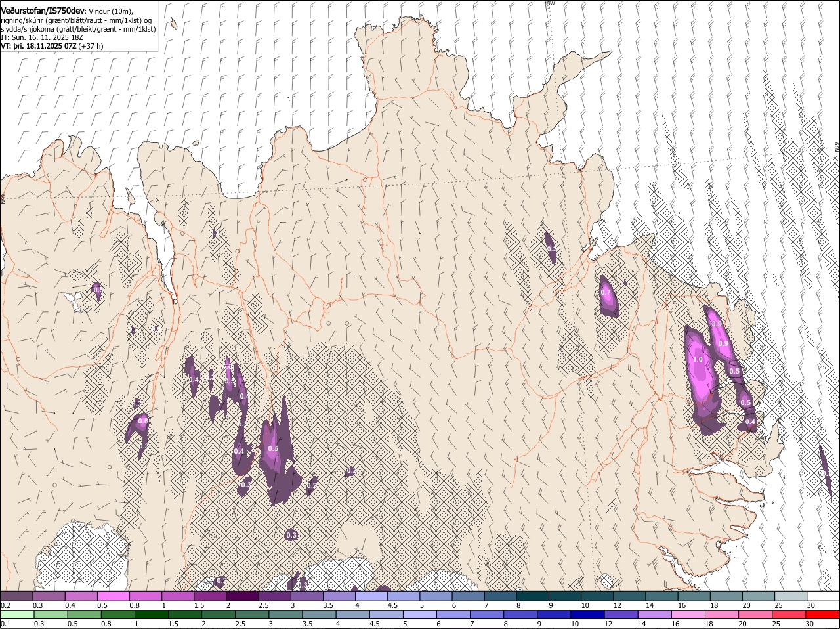Viewport: 840px width, 629px height.
Task: Select lower legend swatch between 0.3 and 0.5
Action: click(x=51, y=615)
